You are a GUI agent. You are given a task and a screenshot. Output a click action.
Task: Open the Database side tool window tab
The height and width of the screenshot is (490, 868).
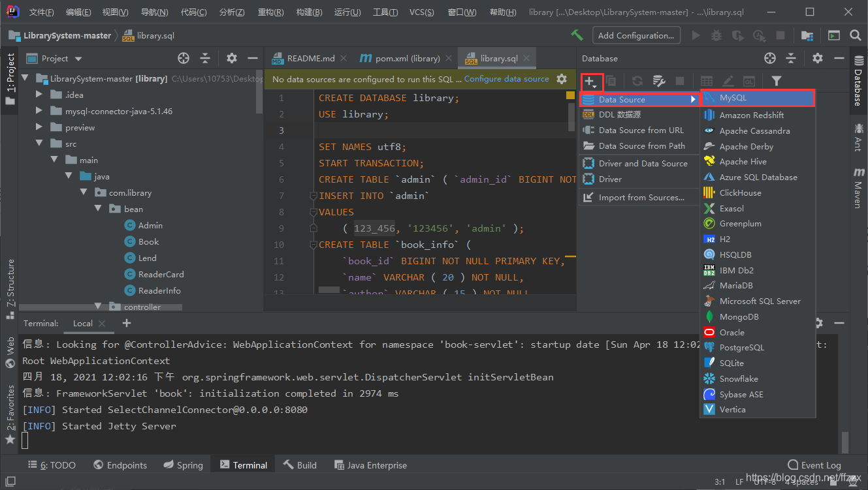pyautogui.click(x=858, y=81)
